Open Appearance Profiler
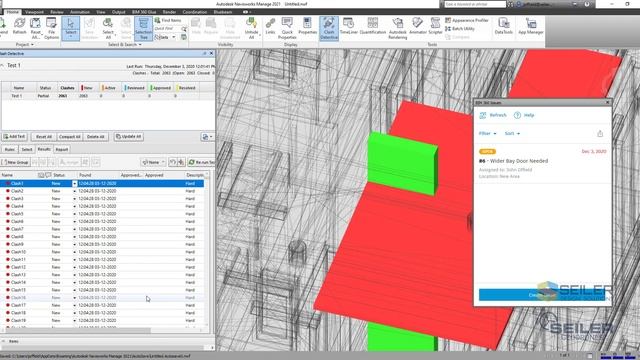 [467, 20]
